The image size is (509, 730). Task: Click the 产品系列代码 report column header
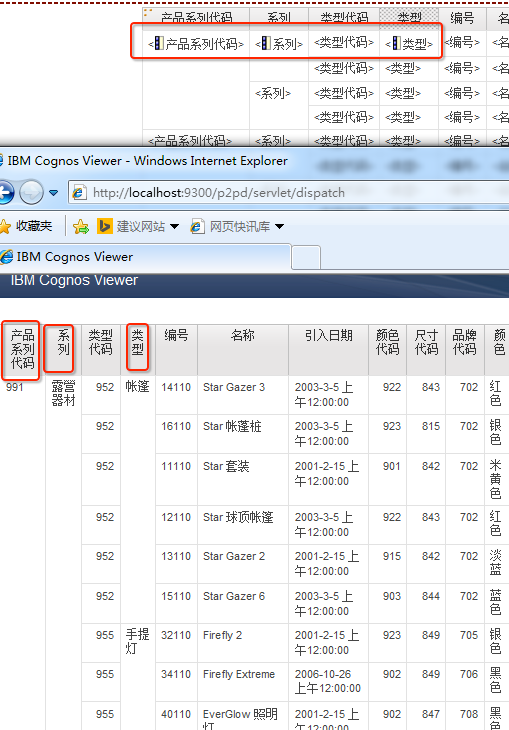click(x=22, y=350)
